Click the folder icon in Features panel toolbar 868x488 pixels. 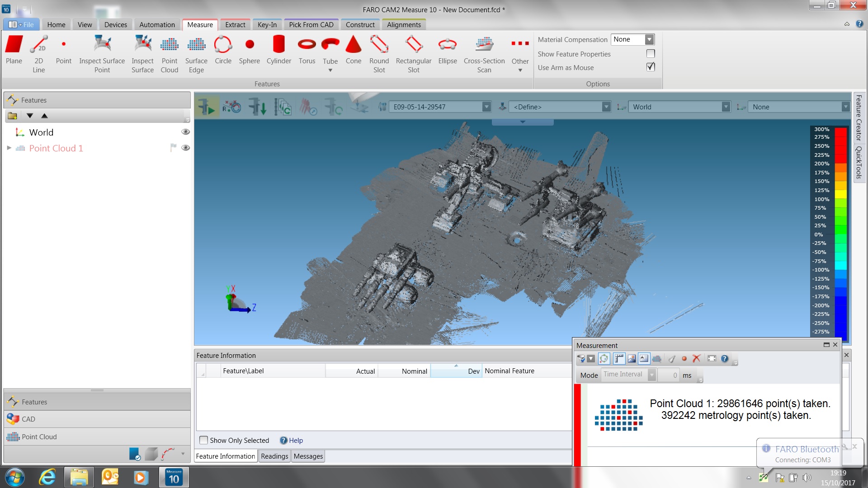[12, 116]
